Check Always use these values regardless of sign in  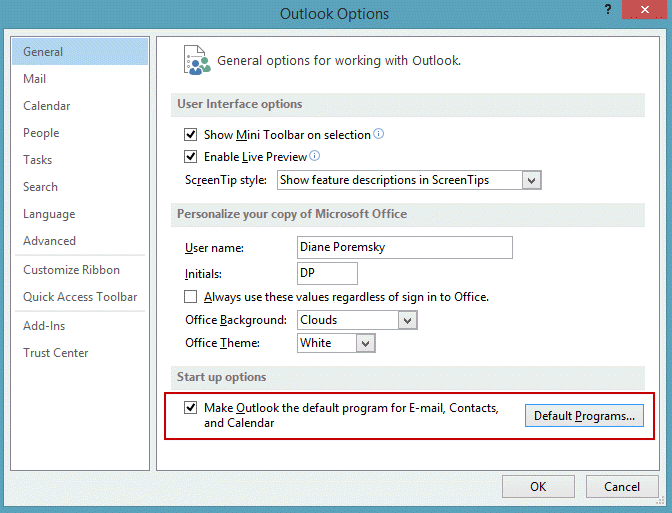[191, 297]
